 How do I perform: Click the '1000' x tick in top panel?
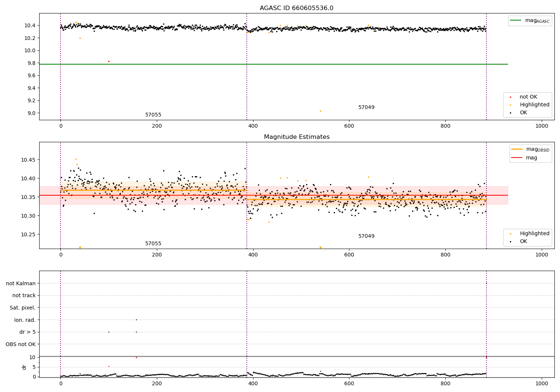[542, 126]
